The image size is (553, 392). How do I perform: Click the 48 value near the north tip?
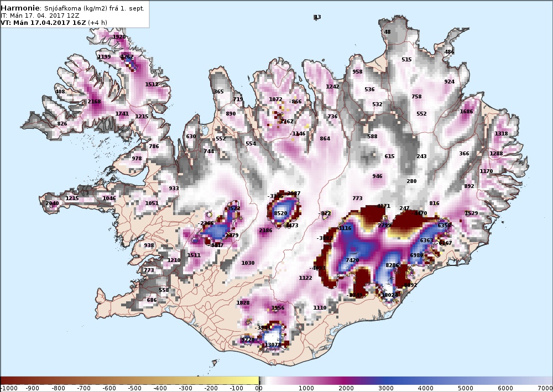click(x=387, y=32)
